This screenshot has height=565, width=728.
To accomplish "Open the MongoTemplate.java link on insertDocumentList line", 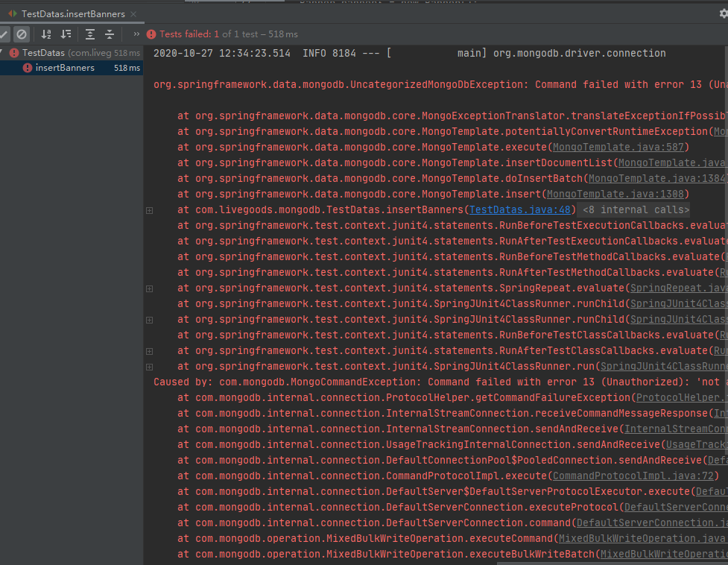I will tap(673, 163).
